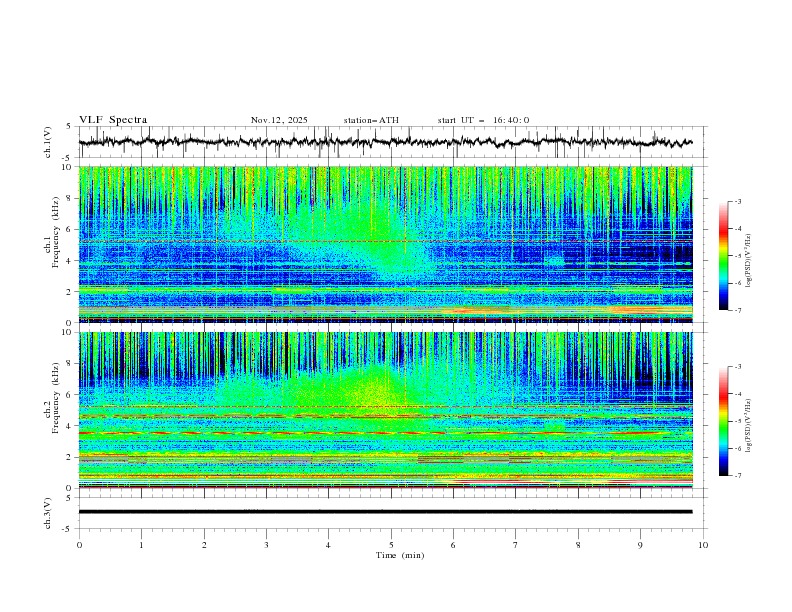
Task: Click the 'ch.1(V)' waveform axis label
Action: tap(48, 142)
